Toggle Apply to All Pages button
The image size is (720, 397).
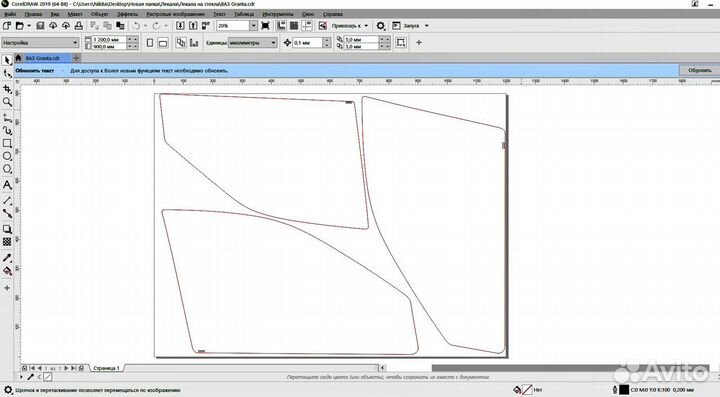pos(181,43)
